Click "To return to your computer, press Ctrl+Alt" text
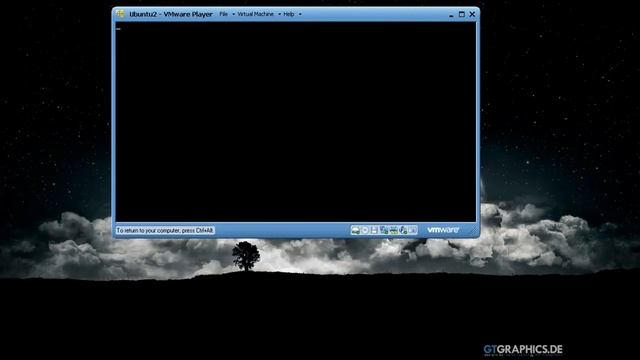 coord(165,230)
